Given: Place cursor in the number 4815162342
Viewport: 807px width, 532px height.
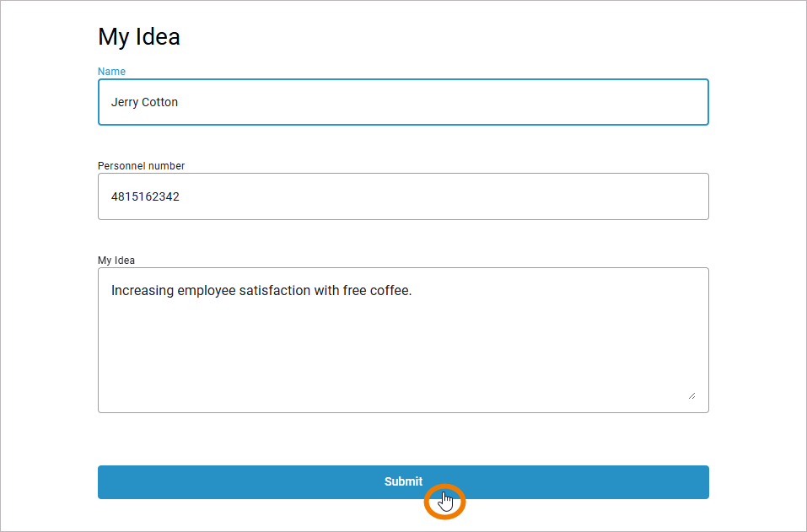Looking at the screenshot, I should point(145,196).
